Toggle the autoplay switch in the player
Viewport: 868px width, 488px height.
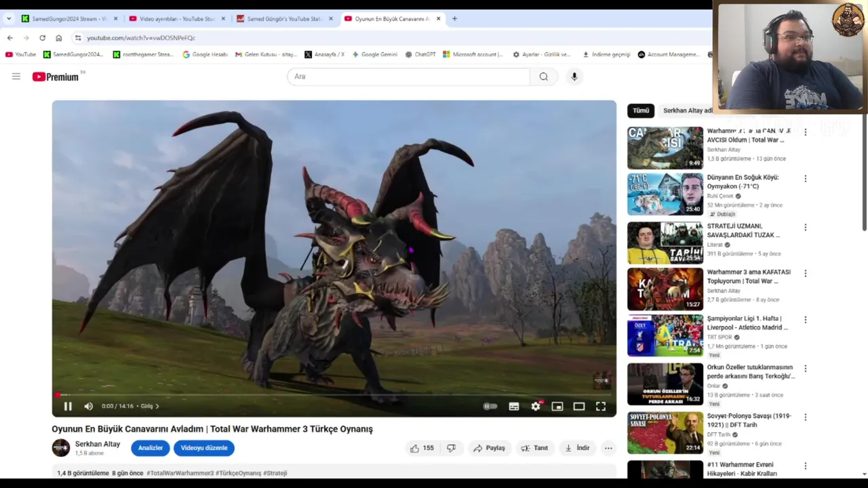[x=490, y=406]
